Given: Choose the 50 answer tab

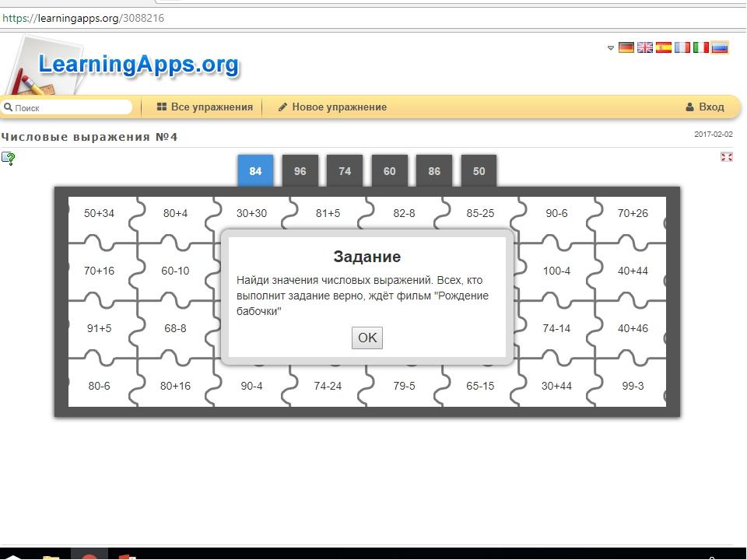Looking at the screenshot, I should pos(479,170).
